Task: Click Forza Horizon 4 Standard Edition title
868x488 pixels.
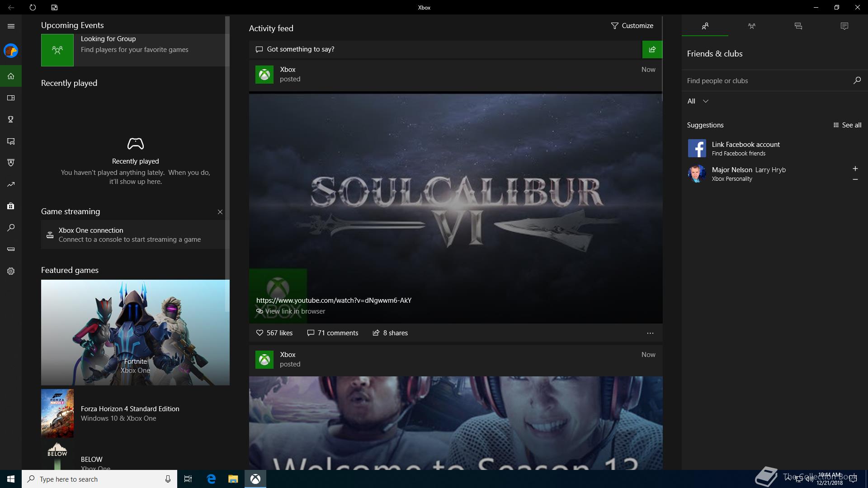Action: click(x=130, y=409)
